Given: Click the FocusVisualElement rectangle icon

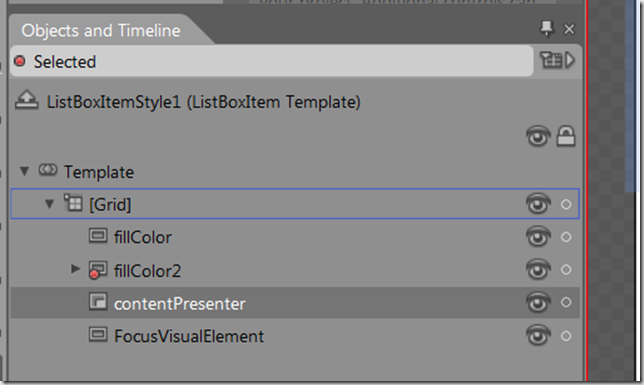Looking at the screenshot, I should [x=98, y=335].
